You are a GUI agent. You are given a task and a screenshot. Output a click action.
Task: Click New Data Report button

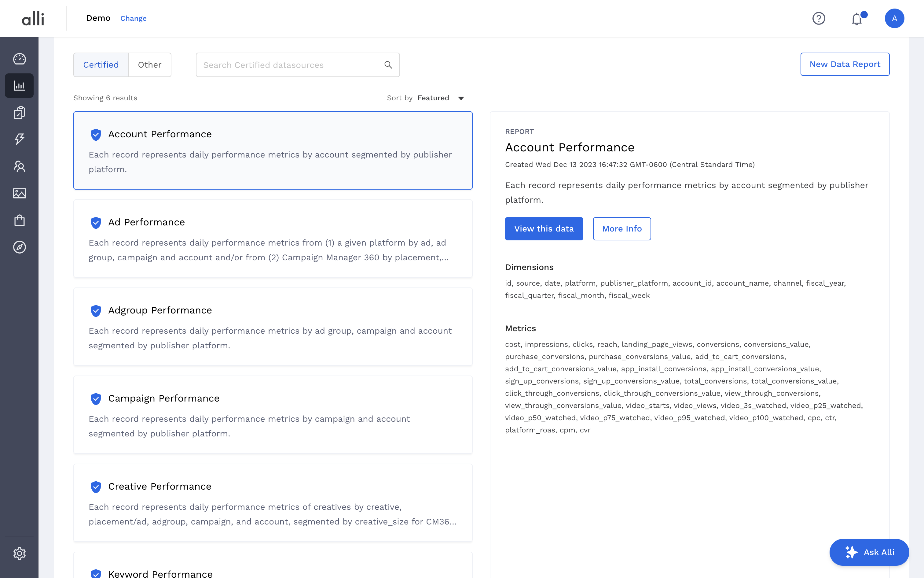pos(845,64)
